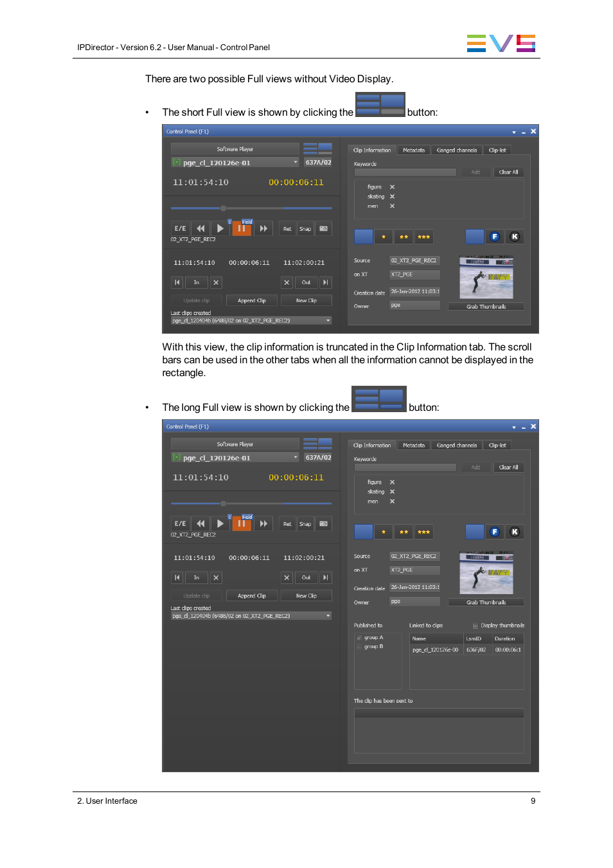The height and width of the screenshot is (868, 613).
Task: Expand Last clips created dropdown in upper panel
Action: point(328,320)
